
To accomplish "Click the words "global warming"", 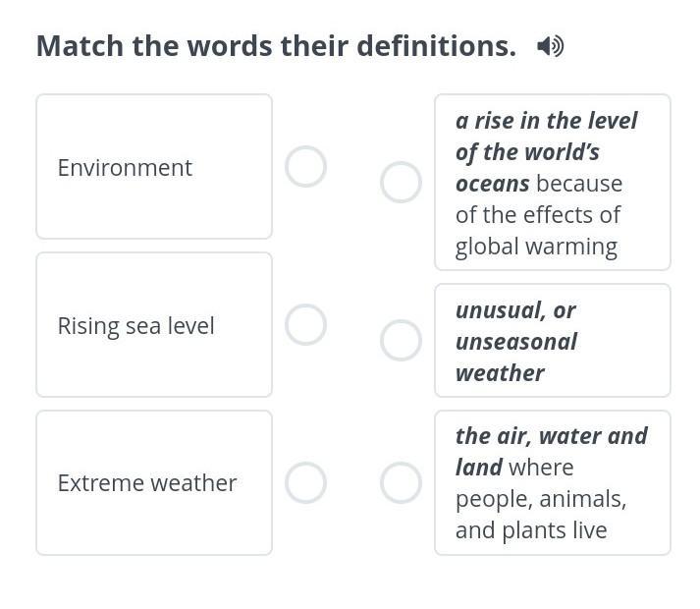I will (x=536, y=247).
